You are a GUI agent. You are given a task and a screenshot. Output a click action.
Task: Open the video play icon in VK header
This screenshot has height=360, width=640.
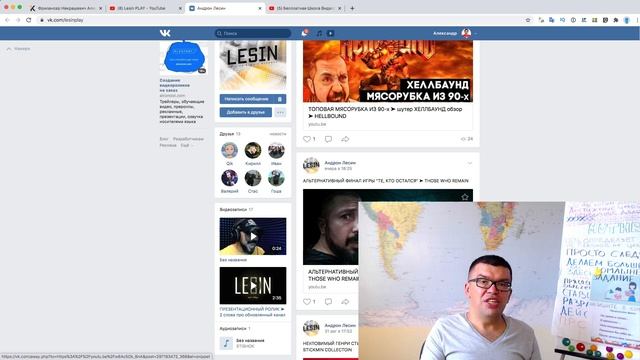(x=331, y=33)
